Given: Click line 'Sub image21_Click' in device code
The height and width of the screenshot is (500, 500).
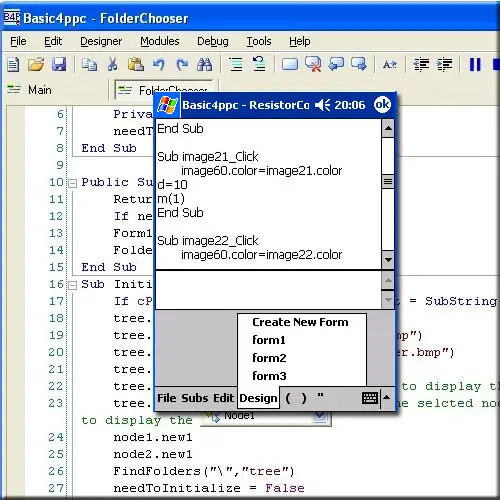Looking at the screenshot, I should tap(208, 157).
